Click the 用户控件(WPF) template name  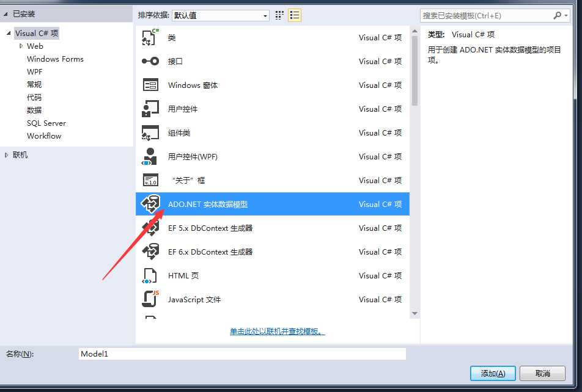193,156
